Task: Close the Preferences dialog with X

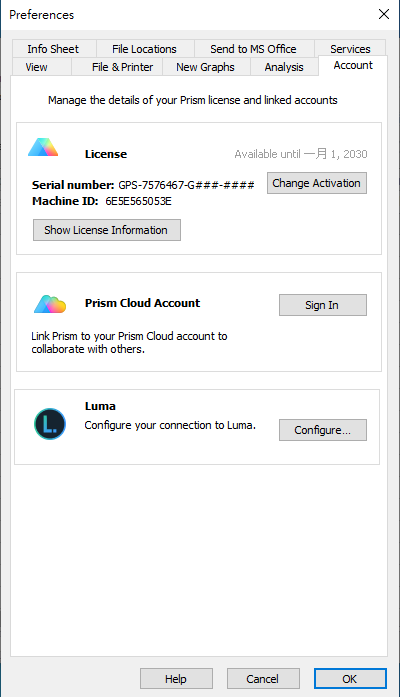Action: pyautogui.click(x=384, y=14)
